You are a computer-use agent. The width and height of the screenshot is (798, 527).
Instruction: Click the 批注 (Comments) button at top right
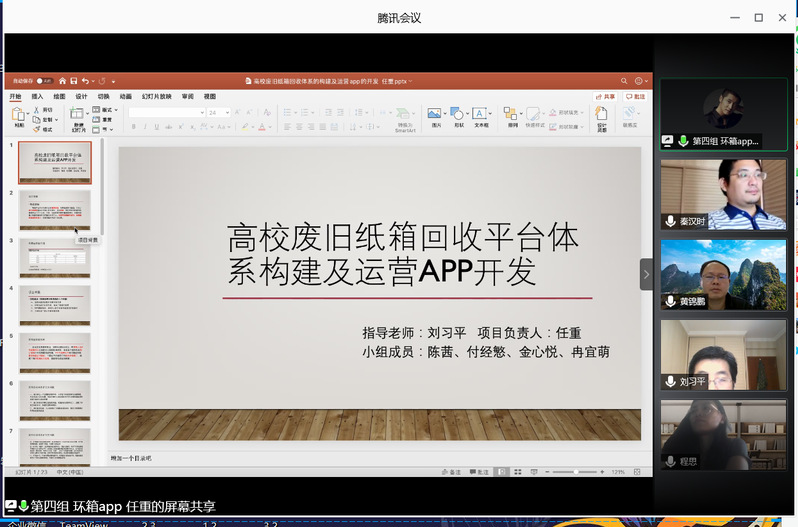[x=635, y=97]
